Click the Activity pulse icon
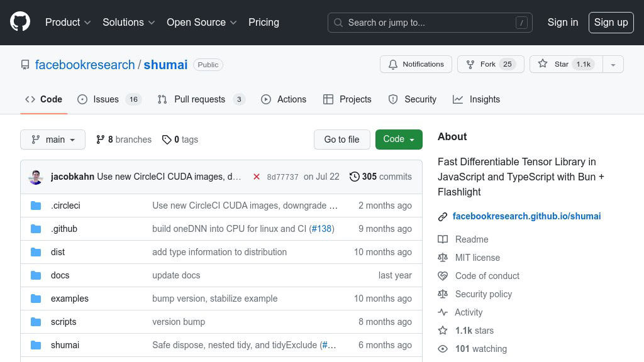644x362 pixels. pos(443,312)
